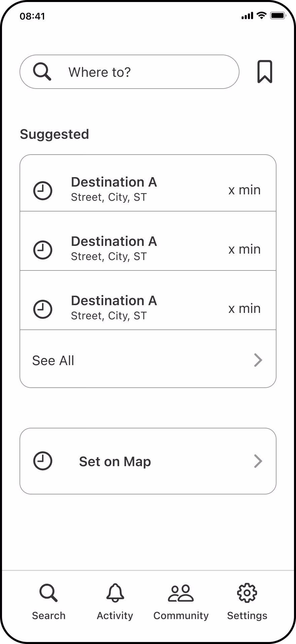Click clock icon of first destination

(43, 191)
